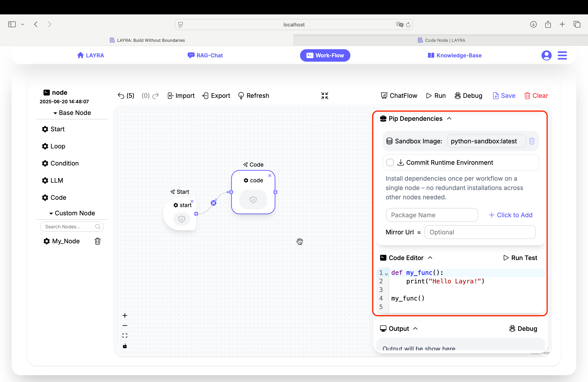Click the start node's output handle

[196, 214]
